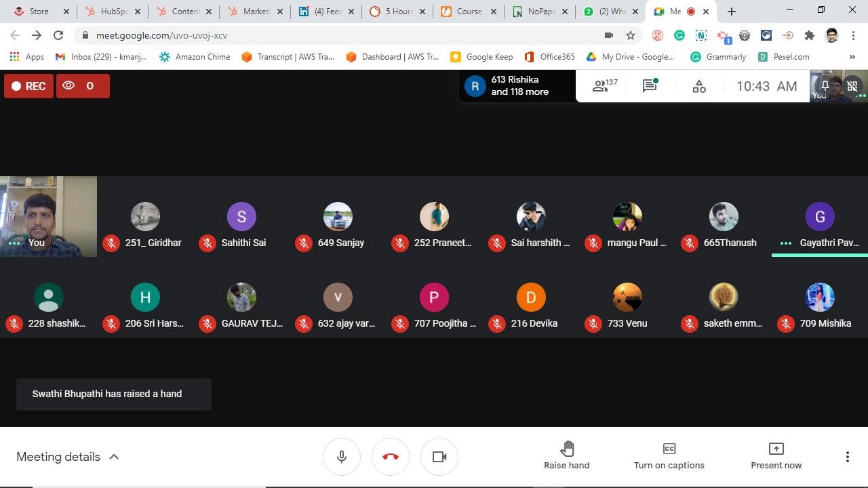The image size is (868, 488).
Task: Switch to the Course tab
Action: pos(469,12)
